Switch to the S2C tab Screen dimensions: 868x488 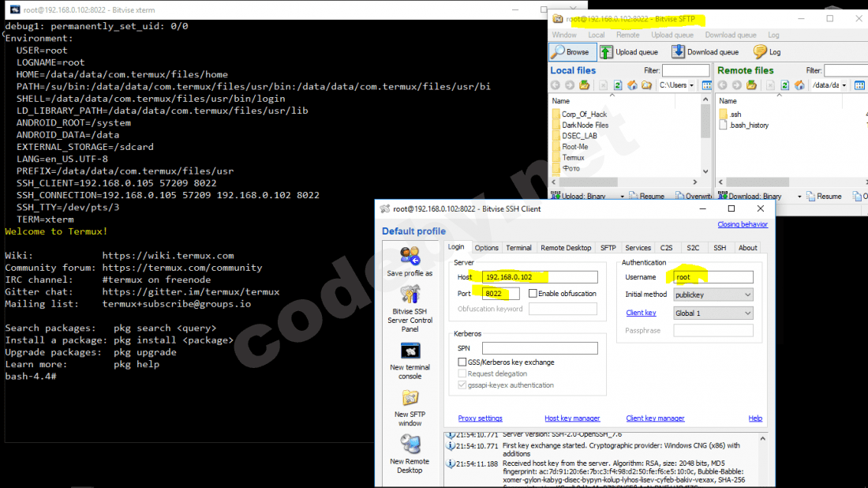point(693,248)
